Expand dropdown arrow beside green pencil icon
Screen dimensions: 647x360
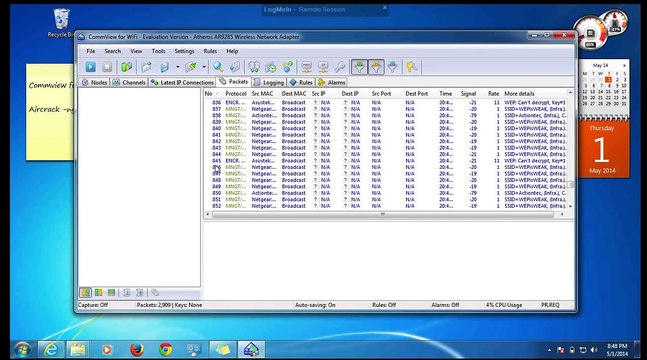(x=204, y=67)
